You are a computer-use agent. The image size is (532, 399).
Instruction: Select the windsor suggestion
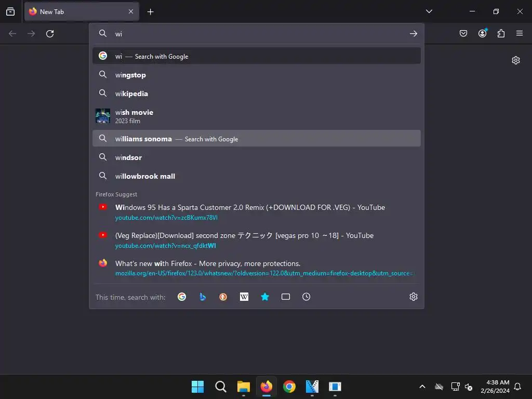pyautogui.click(x=257, y=157)
